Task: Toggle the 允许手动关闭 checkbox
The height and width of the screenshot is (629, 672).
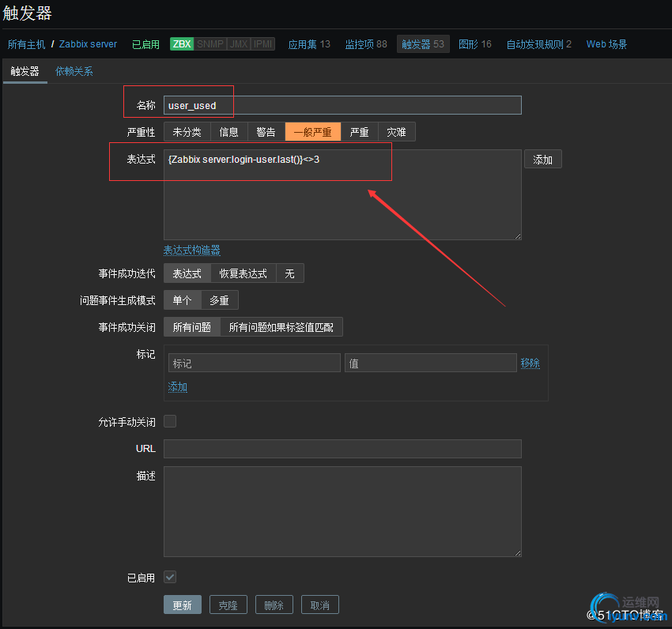Action: click(x=170, y=421)
